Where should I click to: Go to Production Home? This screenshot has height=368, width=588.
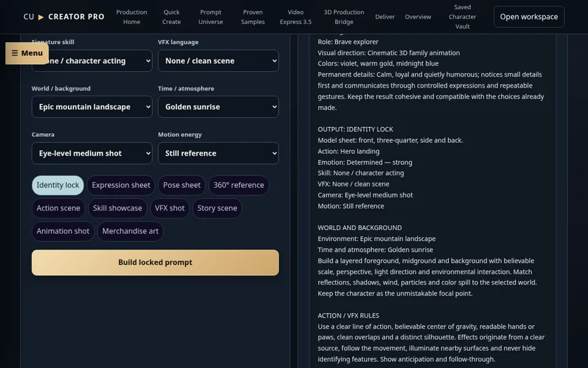(x=132, y=17)
